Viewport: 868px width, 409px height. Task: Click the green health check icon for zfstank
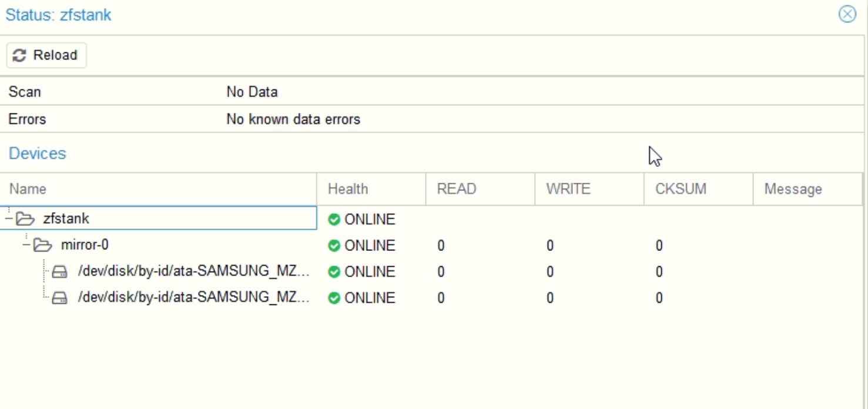tap(334, 220)
